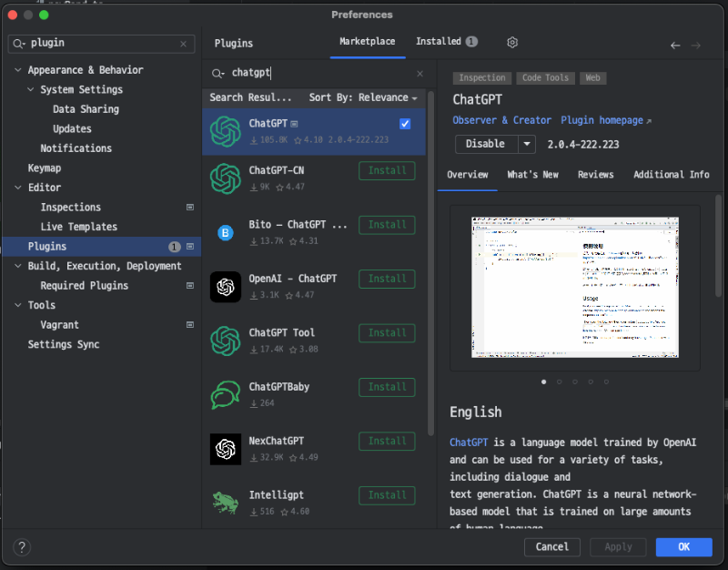Collapse the Appearance & Behavior tree section
Image resolution: width=728 pixels, height=570 pixels.
[17, 69]
